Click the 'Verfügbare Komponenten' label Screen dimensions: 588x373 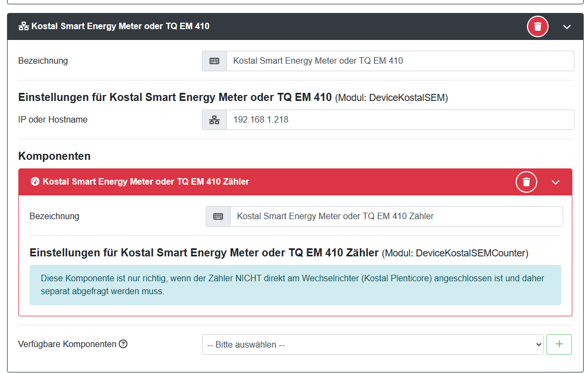tap(67, 344)
